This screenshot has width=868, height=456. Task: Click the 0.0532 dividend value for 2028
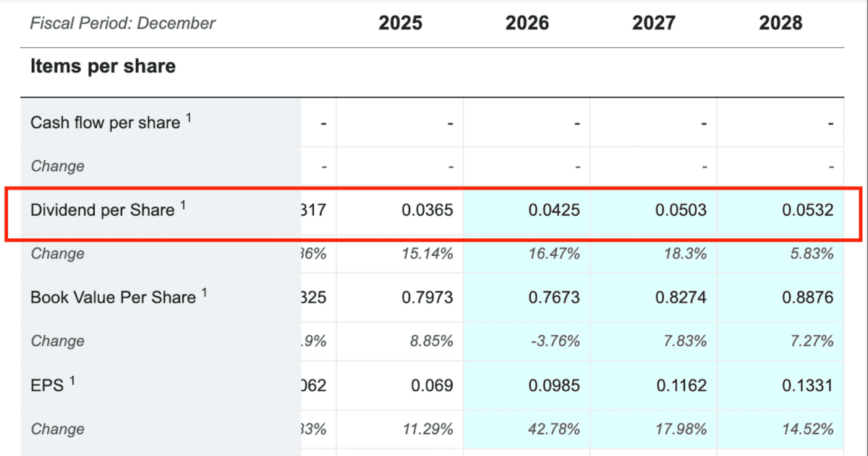point(808,211)
